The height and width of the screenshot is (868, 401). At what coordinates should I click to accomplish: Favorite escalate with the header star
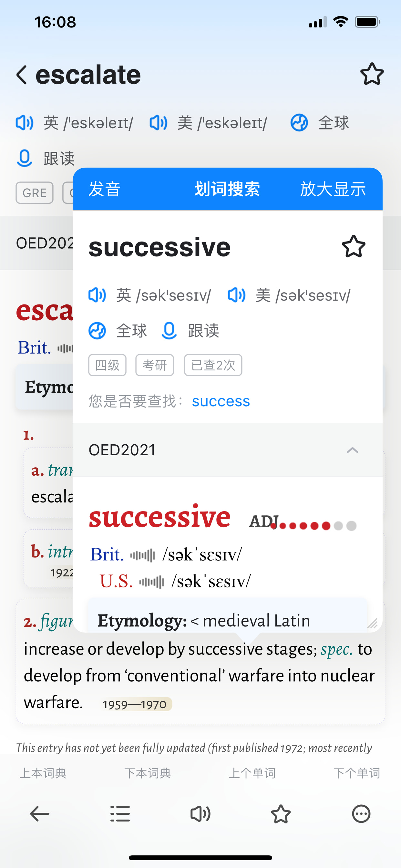[x=372, y=74]
